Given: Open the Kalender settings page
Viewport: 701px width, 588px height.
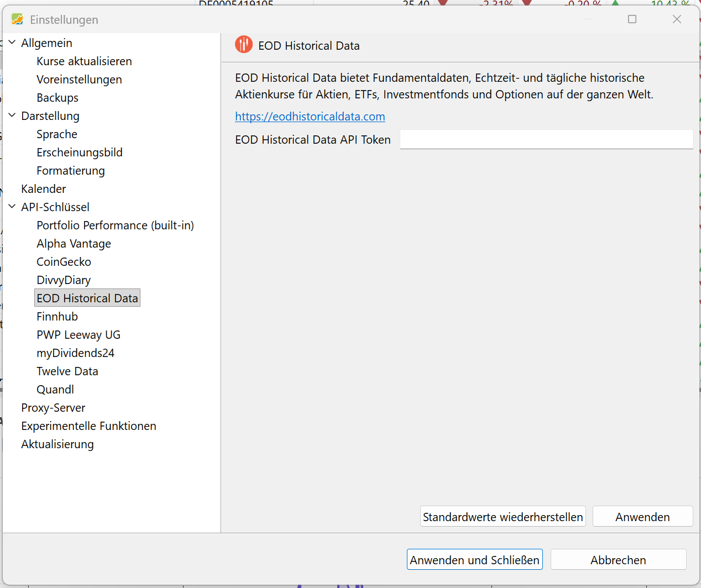Looking at the screenshot, I should pyautogui.click(x=43, y=189).
